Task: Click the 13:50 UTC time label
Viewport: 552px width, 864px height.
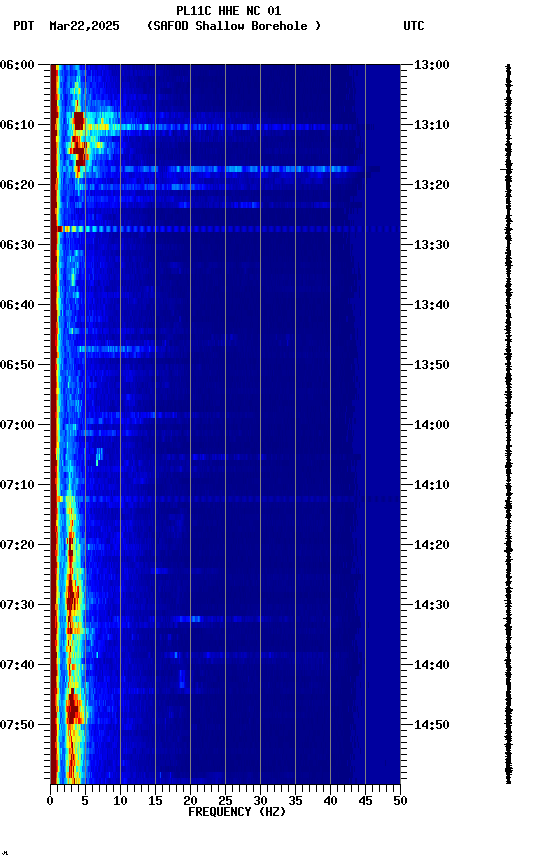Action: point(432,365)
